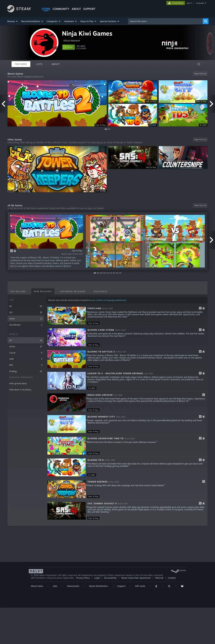The width and height of the screenshot is (215, 644).
Task: Filter results to RPG
Action: 26,365
